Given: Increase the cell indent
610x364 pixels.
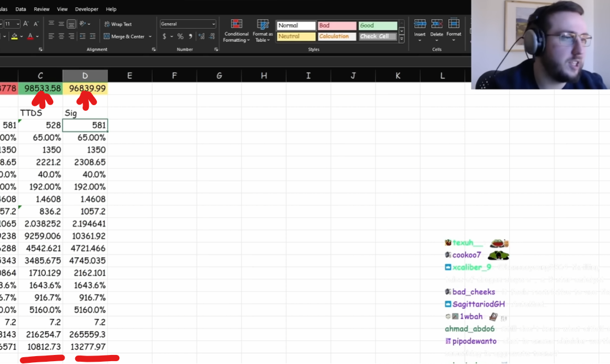Looking at the screenshot, I should [93, 36].
